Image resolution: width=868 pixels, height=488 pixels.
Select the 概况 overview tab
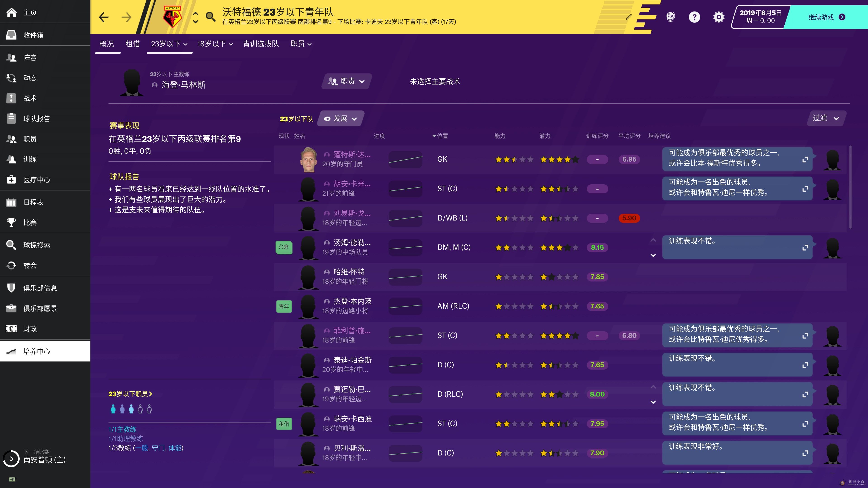click(x=107, y=44)
